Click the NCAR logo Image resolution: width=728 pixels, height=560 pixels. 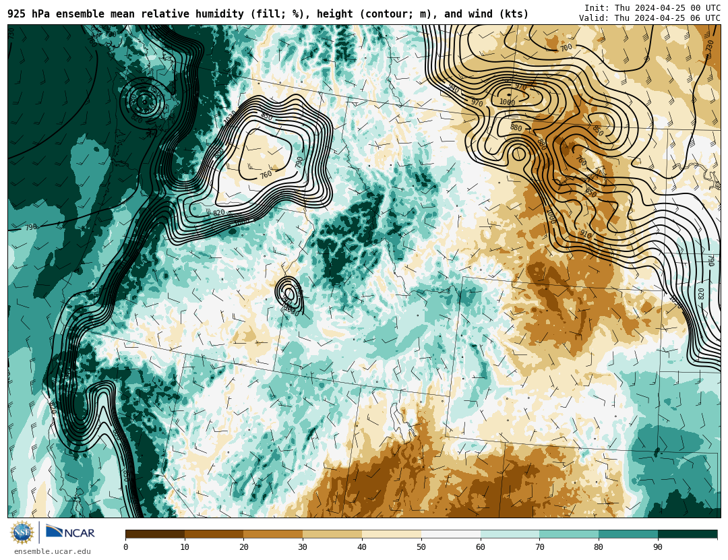[x=70, y=532]
